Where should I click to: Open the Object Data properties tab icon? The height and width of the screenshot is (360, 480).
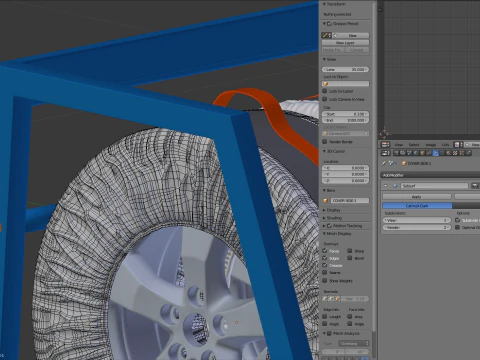click(442, 153)
